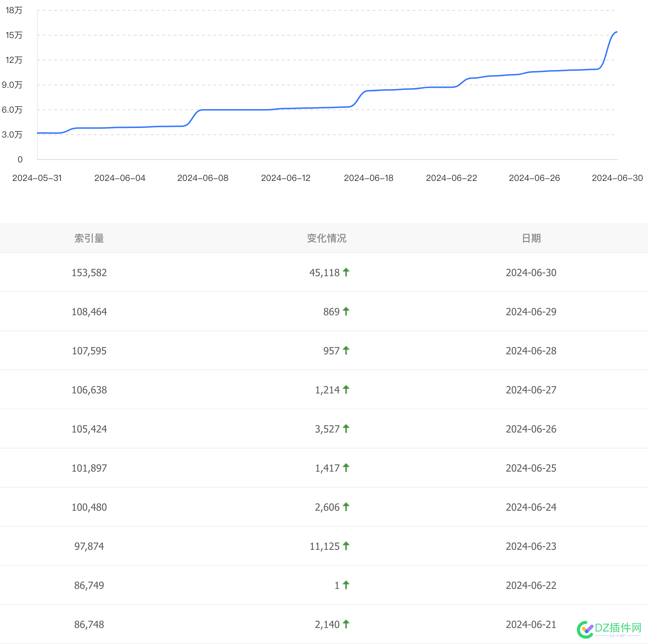The height and width of the screenshot is (644, 648).
Task: Click the 变化情况 column header
Action: 326,238
